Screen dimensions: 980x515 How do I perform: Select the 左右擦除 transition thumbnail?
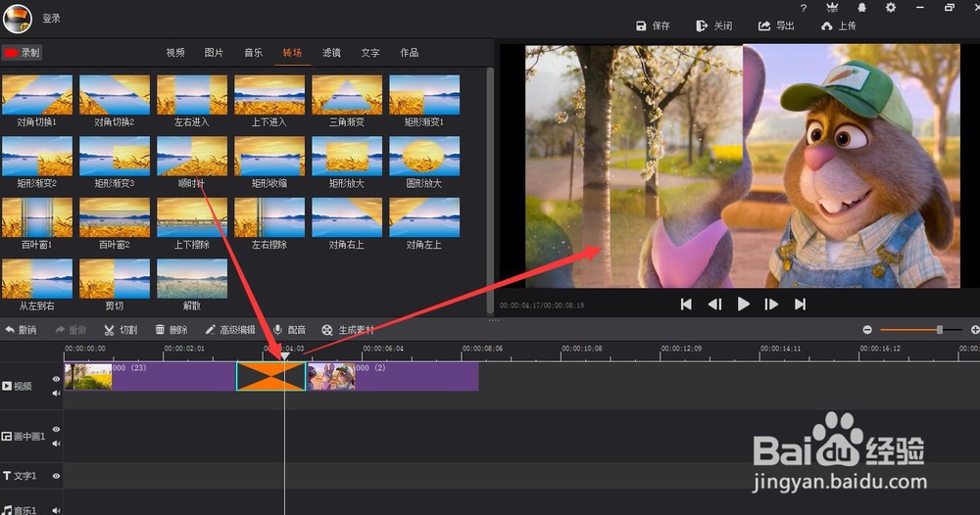tap(269, 217)
